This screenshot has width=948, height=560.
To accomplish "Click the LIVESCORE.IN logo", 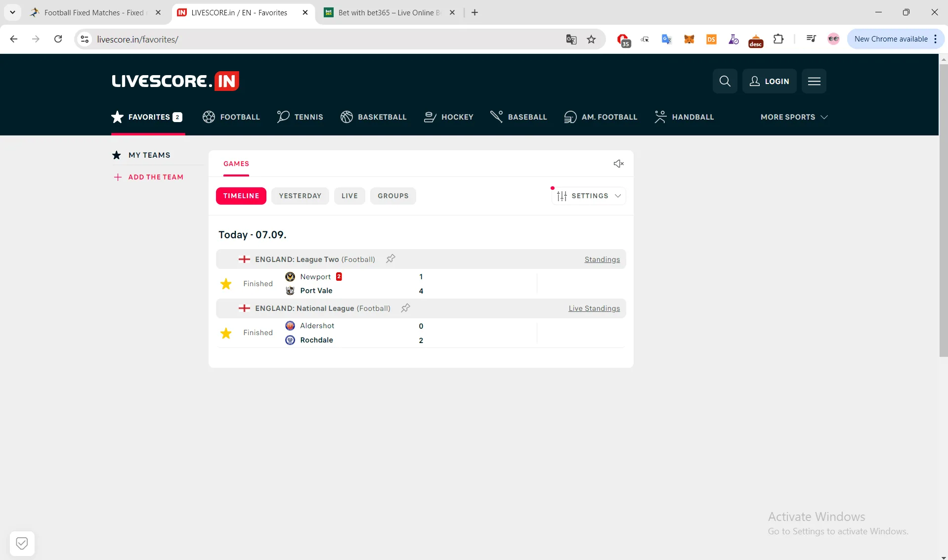I will pos(175,81).
